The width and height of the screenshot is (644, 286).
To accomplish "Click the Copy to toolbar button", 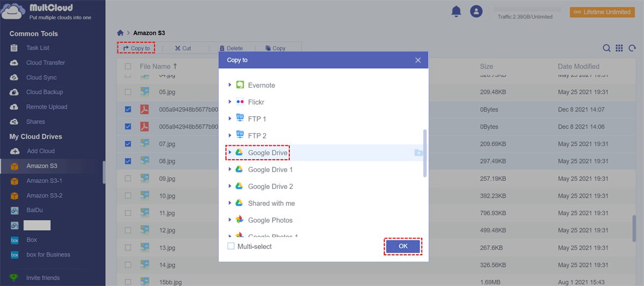I will click(x=136, y=48).
